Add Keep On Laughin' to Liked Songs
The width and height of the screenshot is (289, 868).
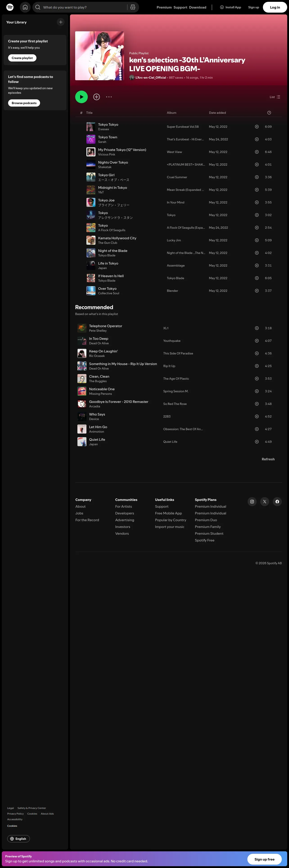[x=257, y=354]
